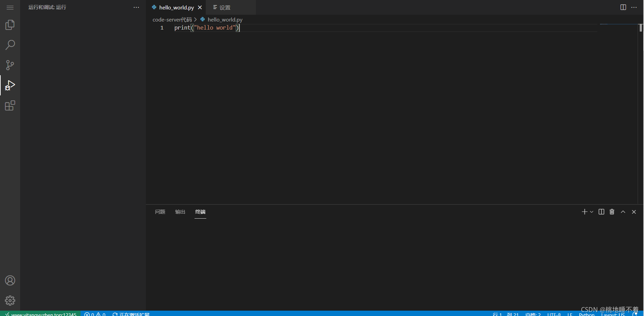
Task: Select code-server代码 breadcrumb folder
Action: 172,19
